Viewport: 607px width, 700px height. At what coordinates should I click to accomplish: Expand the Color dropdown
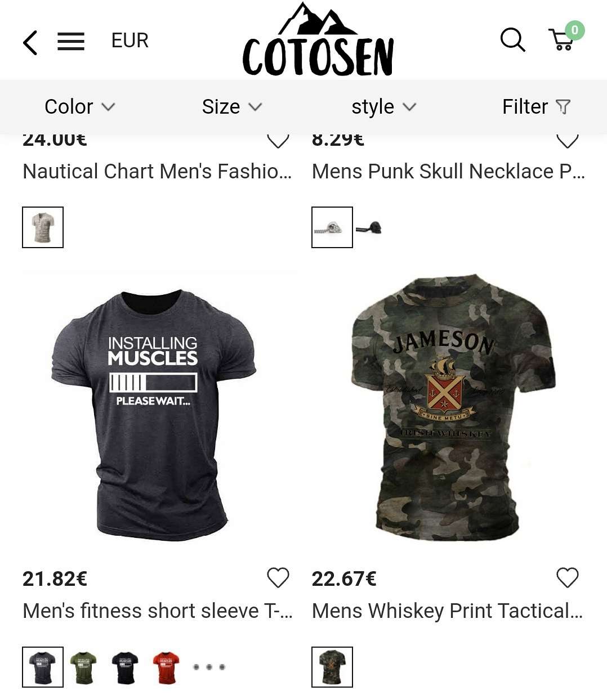80,106
